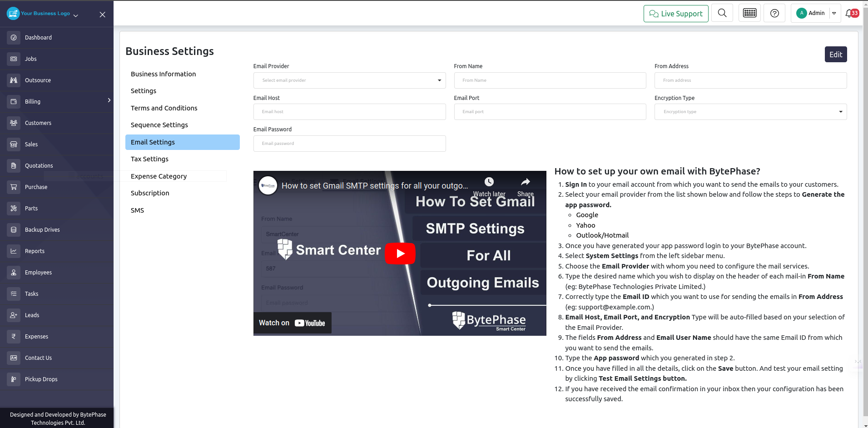Click the Employees person icon

(x=14, y=273)
